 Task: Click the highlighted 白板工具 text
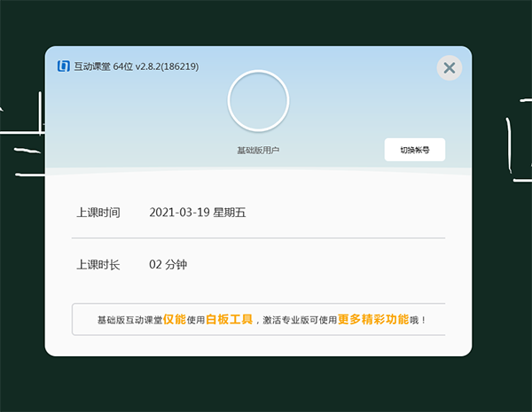tap(230, 319)
